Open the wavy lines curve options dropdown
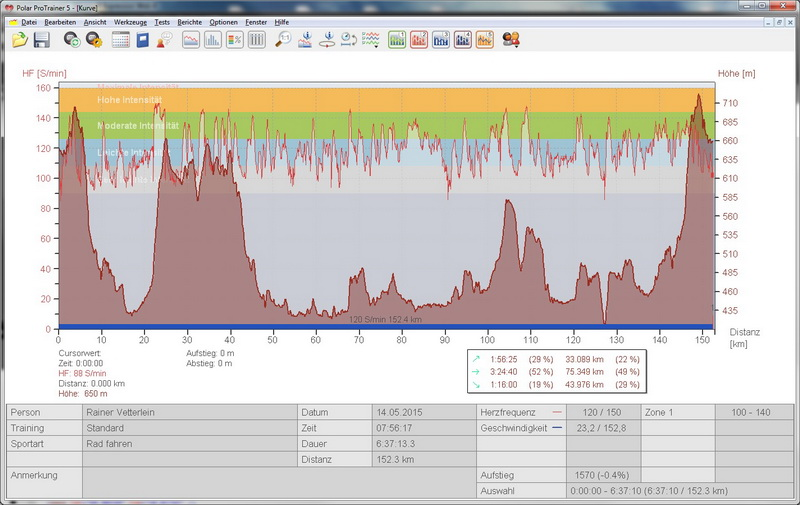Screen dimensions: 800x505 371,40
